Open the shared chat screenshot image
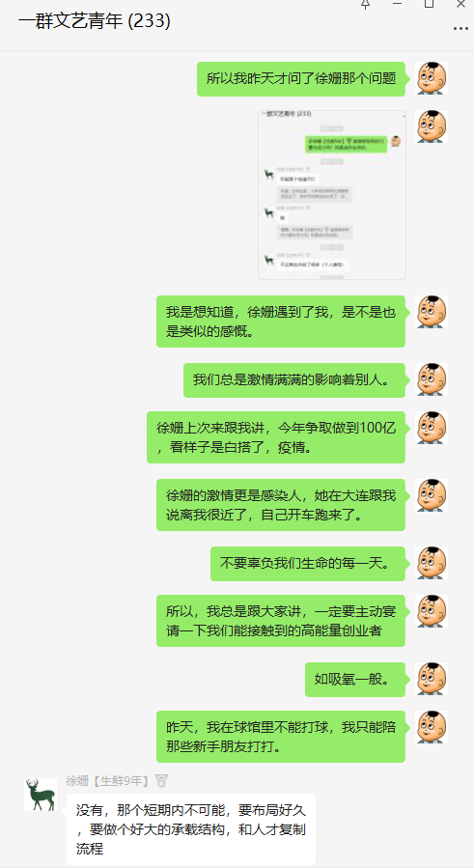Image resolution: width=474 pixels, height=868 pixels. tap(332, 195)
